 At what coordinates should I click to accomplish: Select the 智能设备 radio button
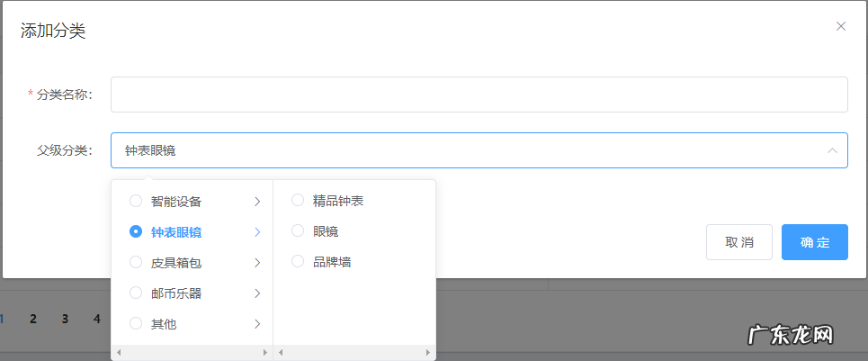(x=136, y=201)
